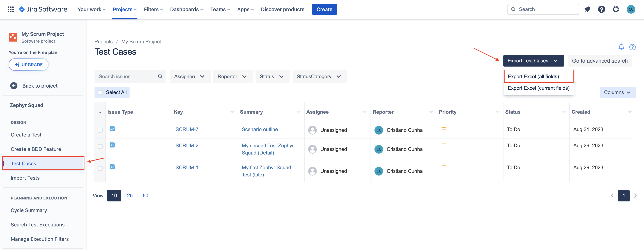The height and width of the screenshot is (250, 644).
Task: Show 50 items per page
Action: pos(145,196)
